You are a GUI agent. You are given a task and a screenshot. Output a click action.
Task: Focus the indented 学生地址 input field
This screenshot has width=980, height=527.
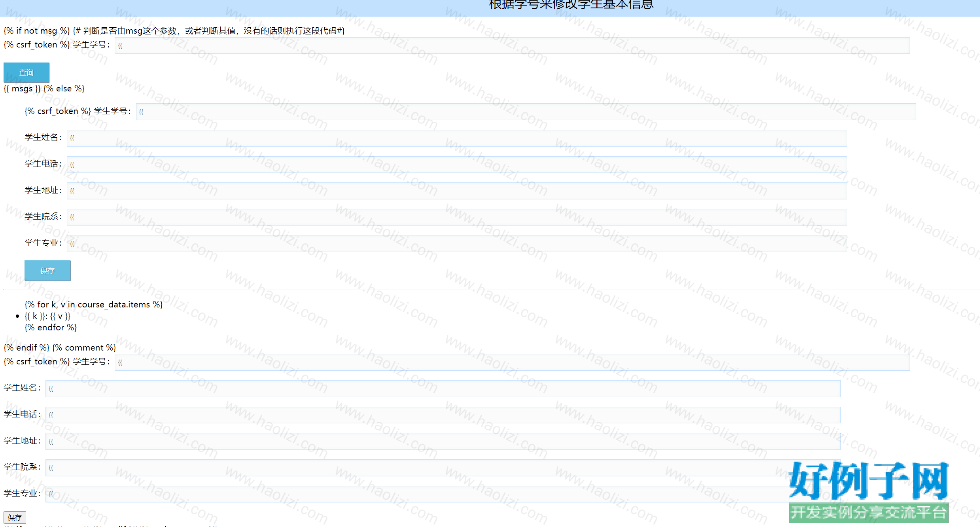tap(457, 191)
